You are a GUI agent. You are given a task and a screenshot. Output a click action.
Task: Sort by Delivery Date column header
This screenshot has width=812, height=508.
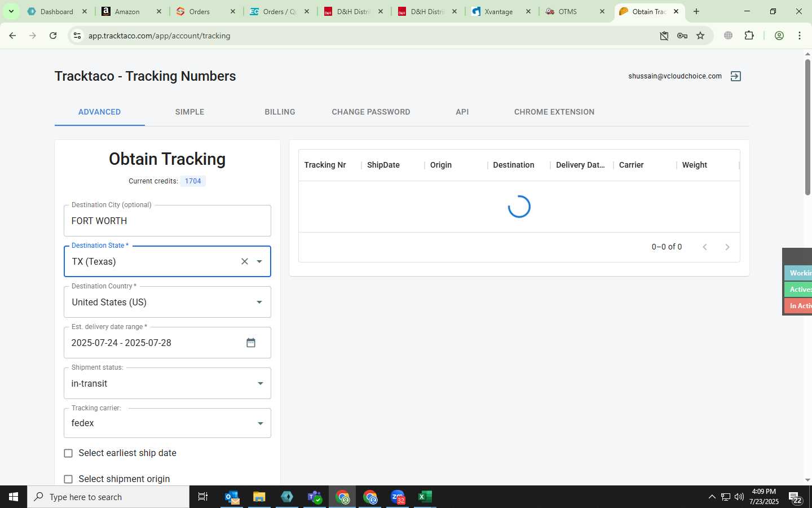point(580,165)
